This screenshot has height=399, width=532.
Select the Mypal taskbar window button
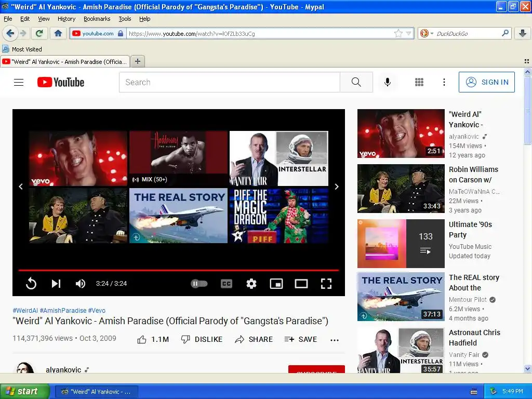[x=96, y=392]
